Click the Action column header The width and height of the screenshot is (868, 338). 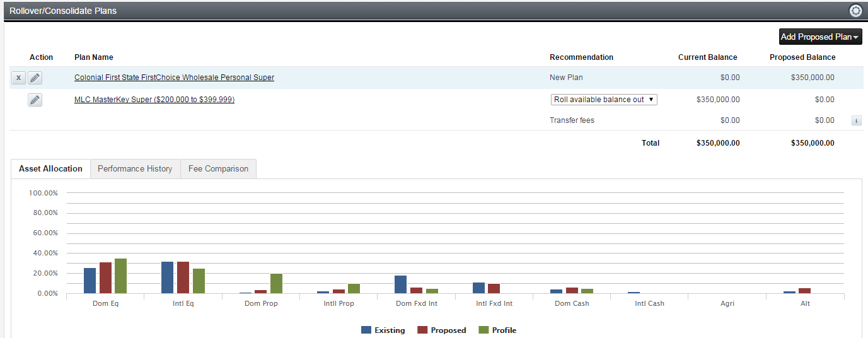[x=42, y=57]
